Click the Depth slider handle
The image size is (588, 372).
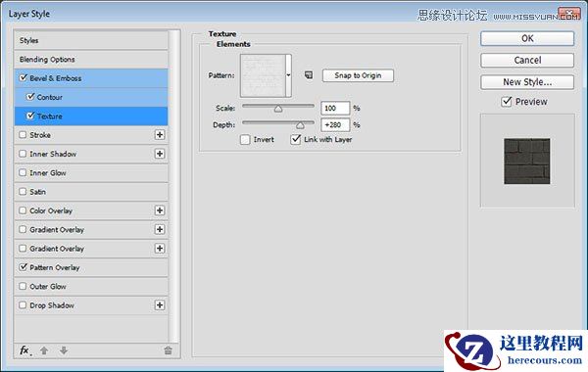coord(300,125)
